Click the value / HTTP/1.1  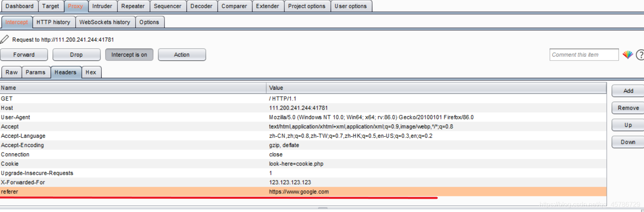tap(283, 99)
